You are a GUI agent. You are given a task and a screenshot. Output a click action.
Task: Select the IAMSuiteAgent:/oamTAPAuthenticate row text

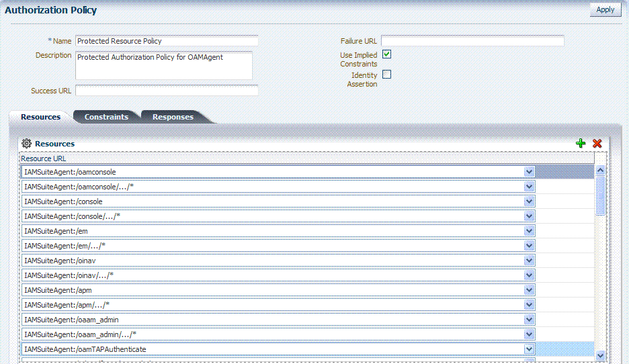(x=85, y=350)
